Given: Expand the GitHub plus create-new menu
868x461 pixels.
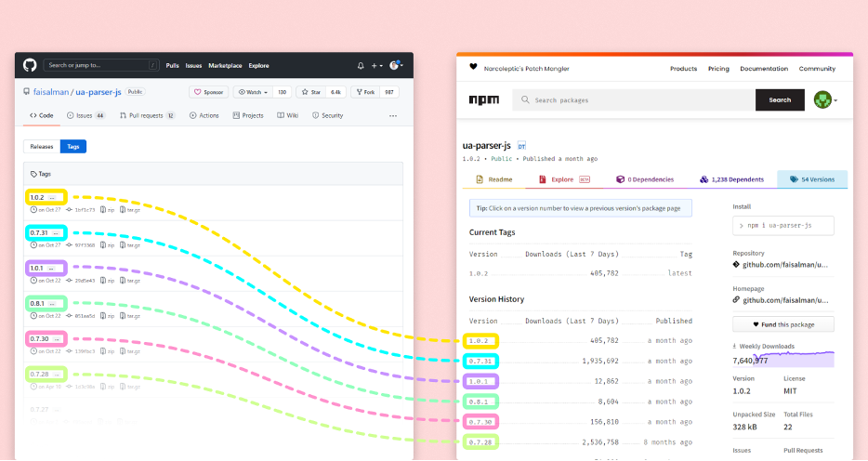Looking at the screenshot, I should (376, 65).
